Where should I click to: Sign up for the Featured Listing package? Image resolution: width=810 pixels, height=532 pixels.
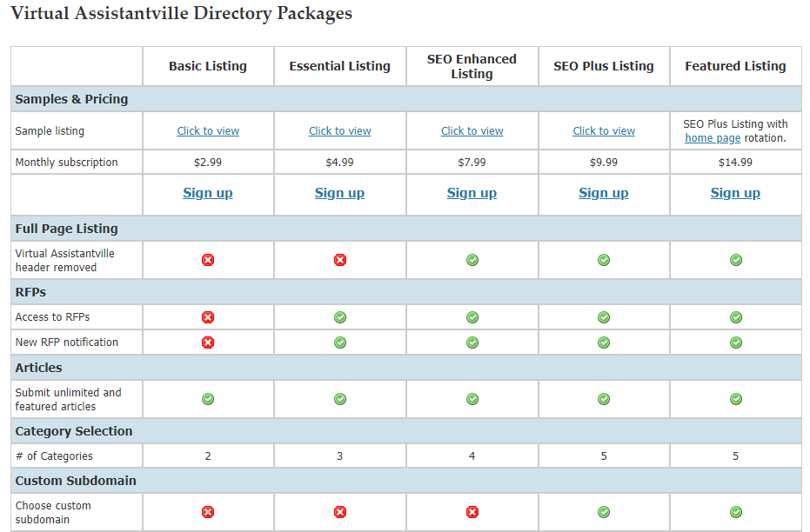(736, 193)
